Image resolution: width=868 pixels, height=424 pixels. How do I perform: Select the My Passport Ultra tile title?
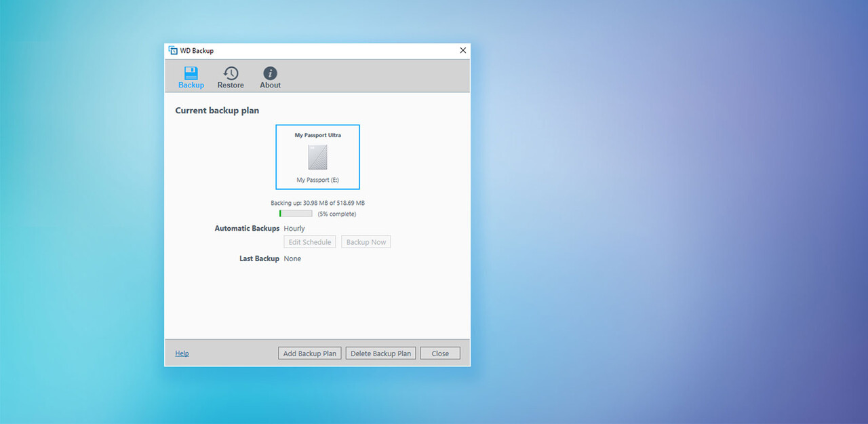[317, 135]
